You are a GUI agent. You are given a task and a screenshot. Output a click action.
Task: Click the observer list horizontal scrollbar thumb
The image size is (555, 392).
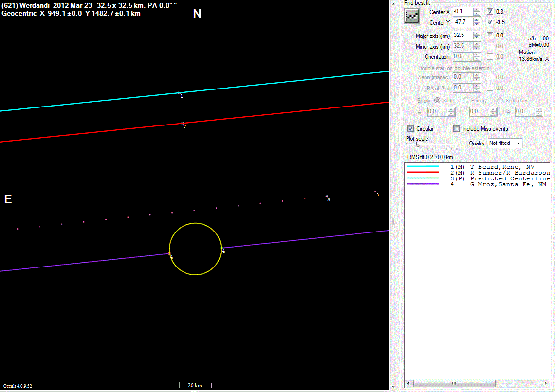pyautogui.click(x=454, y=383)
